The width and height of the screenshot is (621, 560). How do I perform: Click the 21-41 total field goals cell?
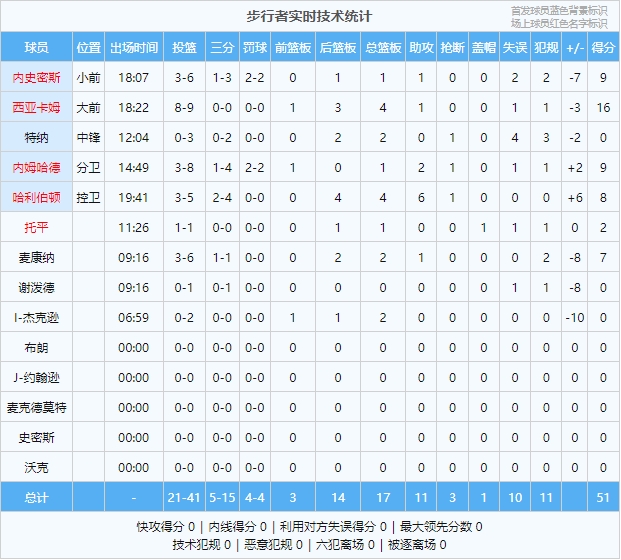184,497
